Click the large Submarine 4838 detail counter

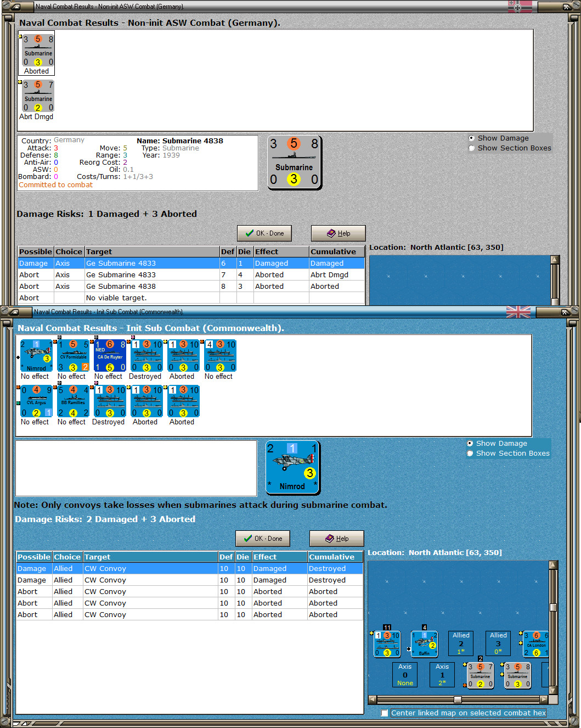294,163
